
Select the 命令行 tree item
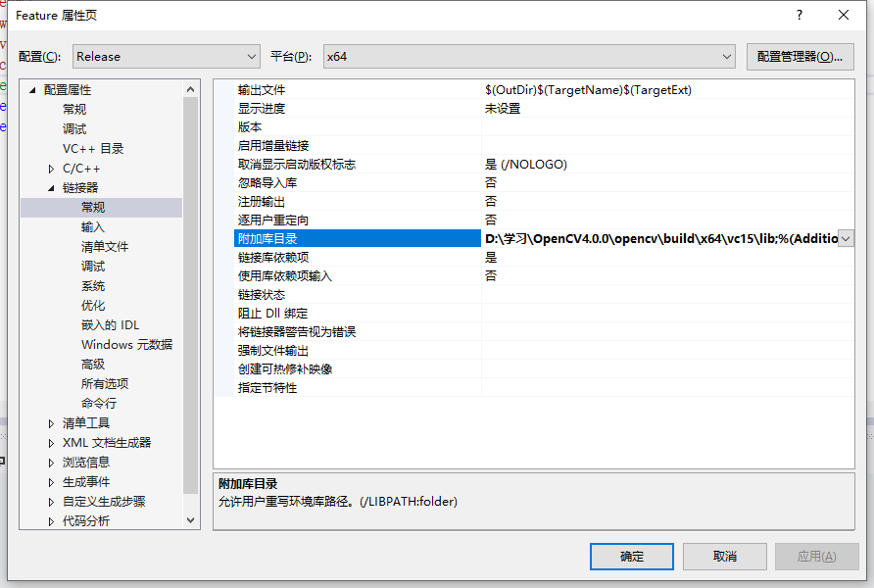pyautogui.click(x=99, y=403)
